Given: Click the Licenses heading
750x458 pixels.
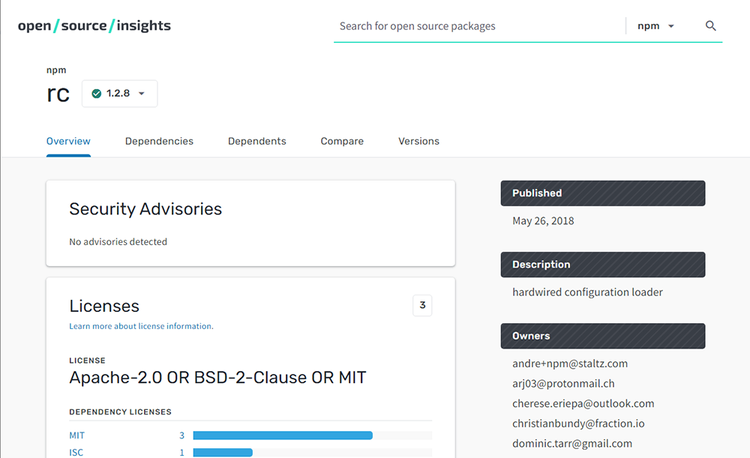Looking at the screenshot, I should [104, 306].
